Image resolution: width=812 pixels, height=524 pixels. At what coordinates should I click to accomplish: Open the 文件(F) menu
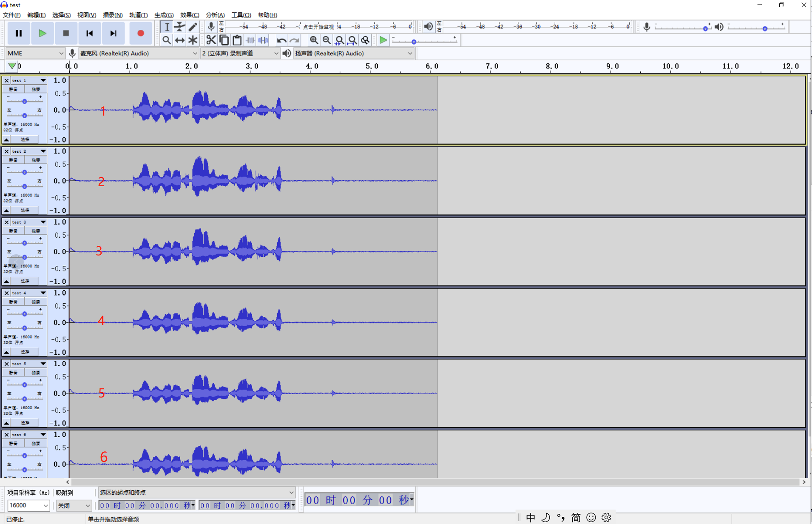point(11,15)
